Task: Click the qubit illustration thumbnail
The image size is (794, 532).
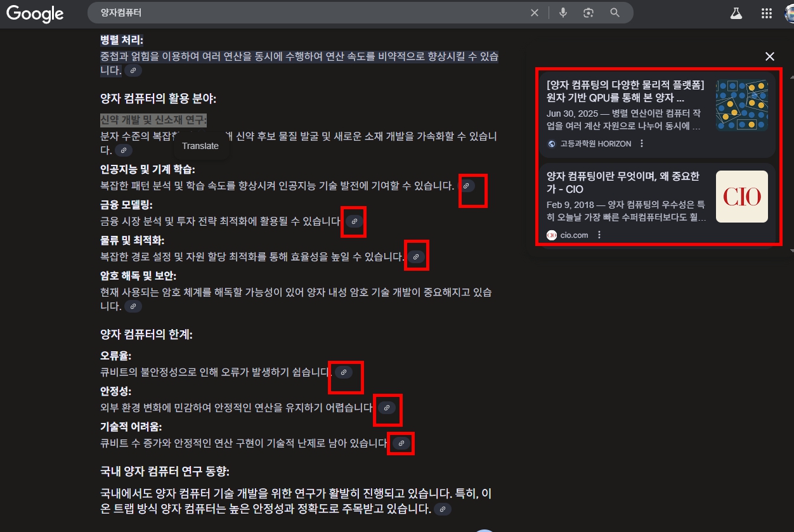Action: [742, 105]
